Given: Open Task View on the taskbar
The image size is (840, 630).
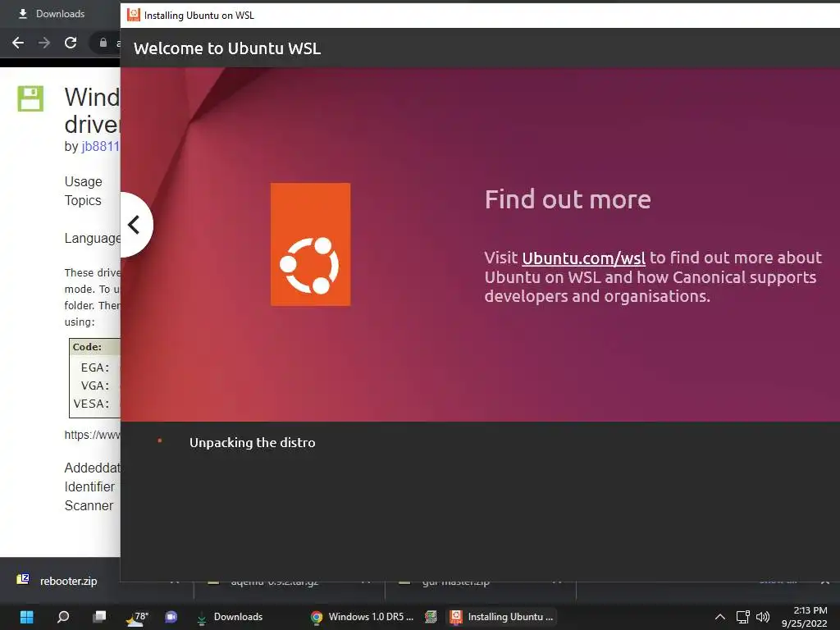Looking at the screenshot, I should pos(99,617).
